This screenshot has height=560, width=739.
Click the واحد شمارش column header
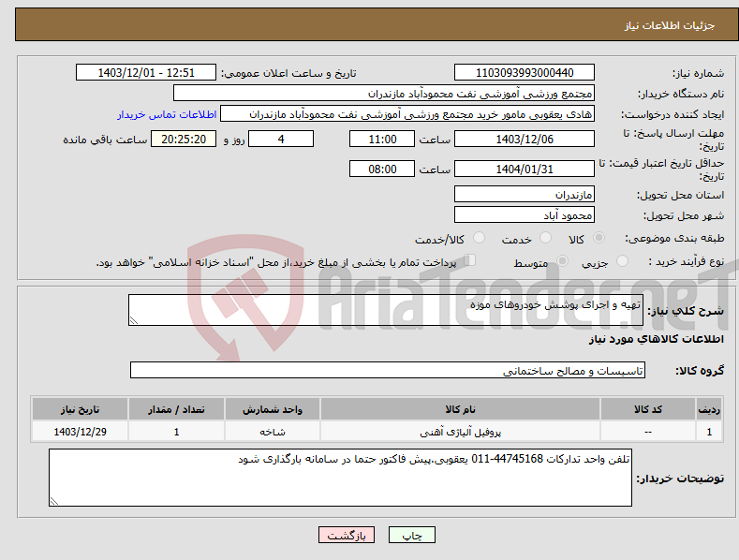coord(273,409)
